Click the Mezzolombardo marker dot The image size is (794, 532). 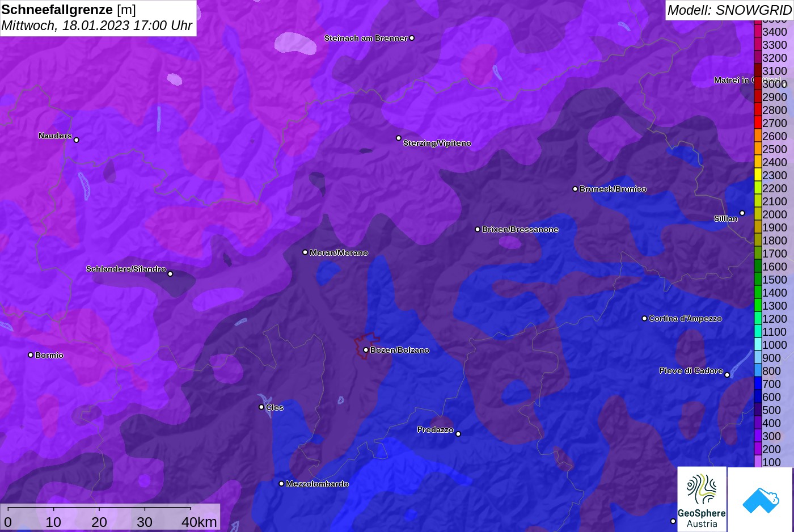tap(281, 484)
